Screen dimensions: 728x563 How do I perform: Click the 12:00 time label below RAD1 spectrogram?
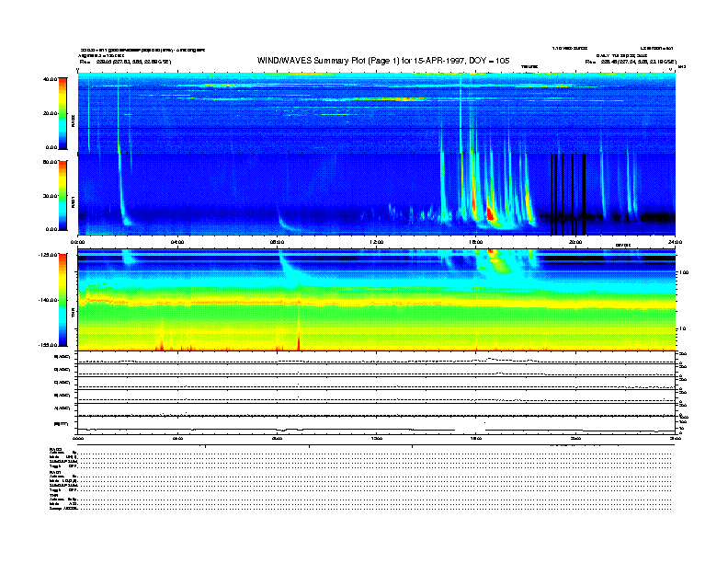(377, 242)
